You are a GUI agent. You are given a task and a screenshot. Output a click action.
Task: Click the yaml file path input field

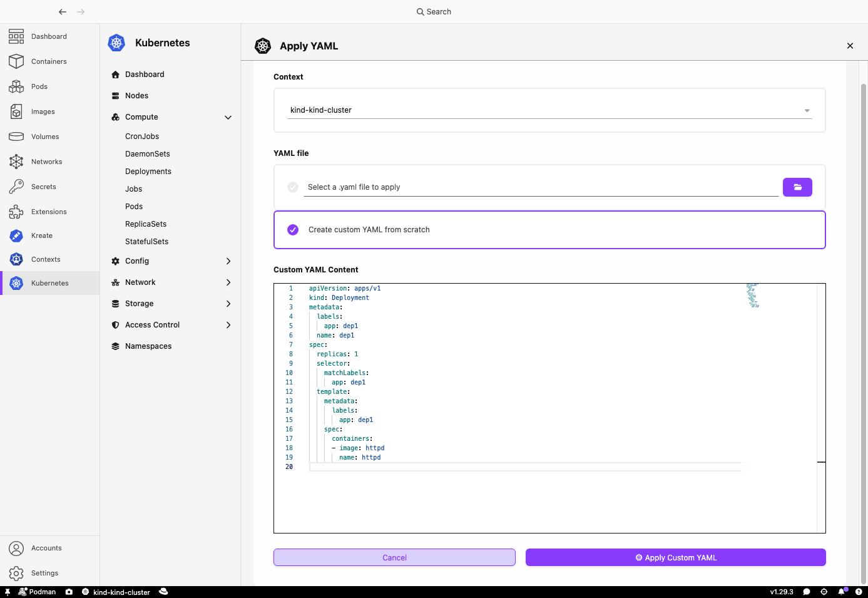click(541, 187)
